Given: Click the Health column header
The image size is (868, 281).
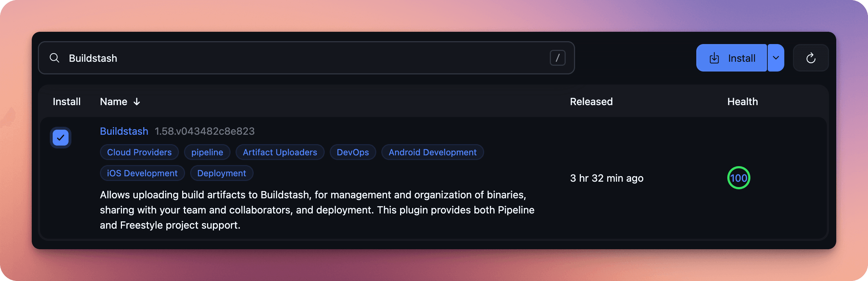Looking at the screenshot, I should [742, 101].
